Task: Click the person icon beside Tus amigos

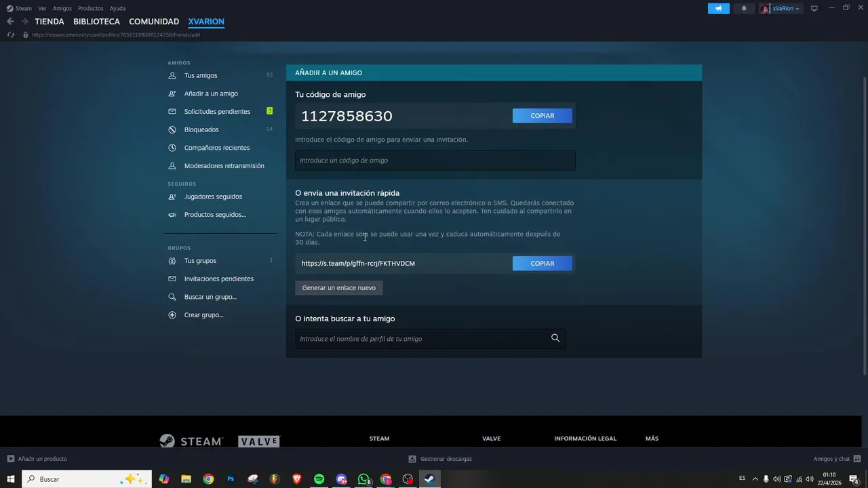Action: [172, 75]
